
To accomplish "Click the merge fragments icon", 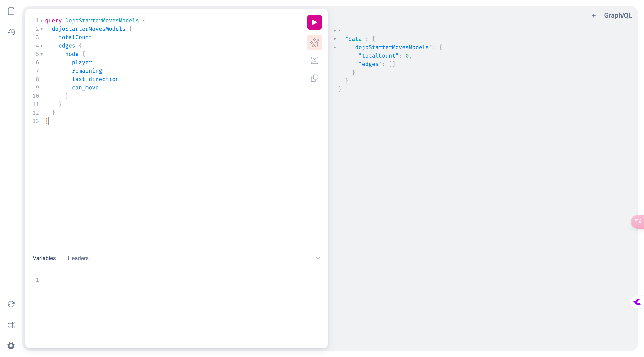I will coord(314,61).
